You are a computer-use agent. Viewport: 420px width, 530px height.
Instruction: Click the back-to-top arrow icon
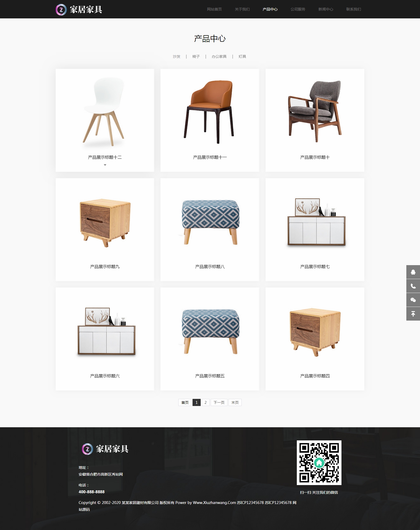(413, 314)
